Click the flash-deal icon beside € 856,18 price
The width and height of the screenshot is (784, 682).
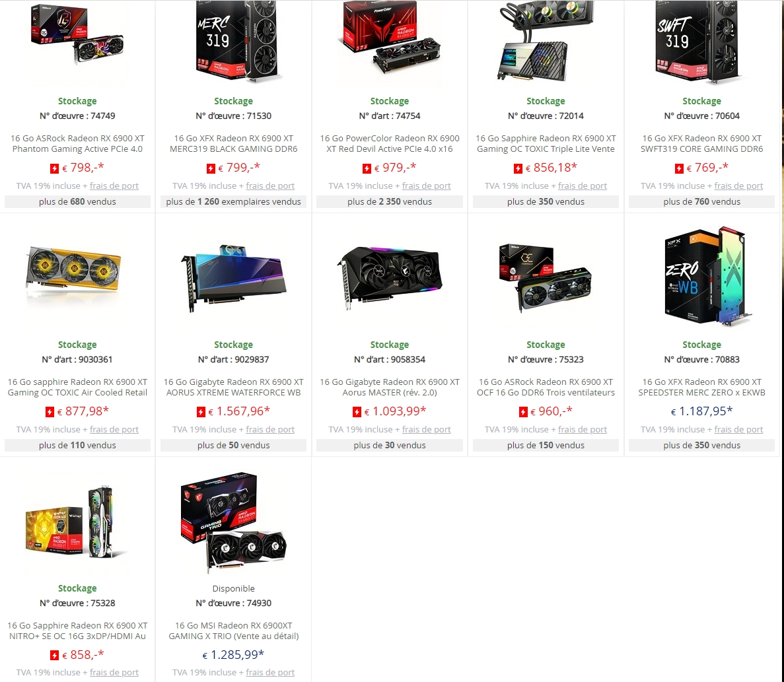[x=518, y=169]
